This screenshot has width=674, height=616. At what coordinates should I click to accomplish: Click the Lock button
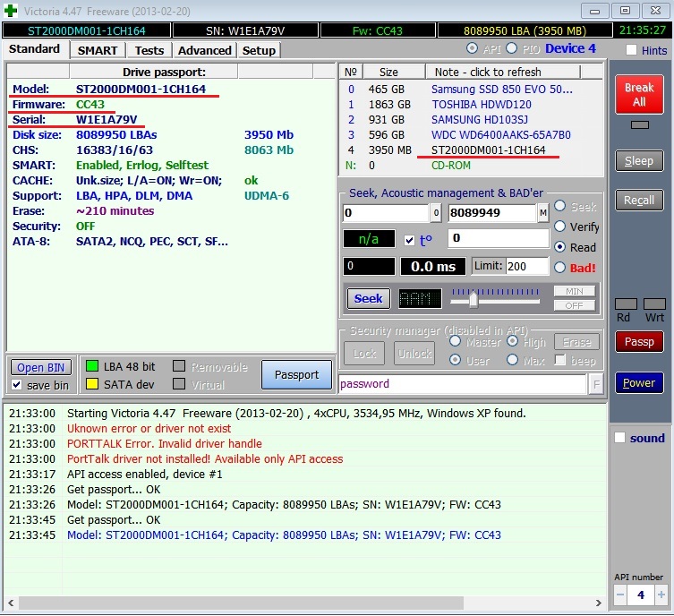pos(364,354)
